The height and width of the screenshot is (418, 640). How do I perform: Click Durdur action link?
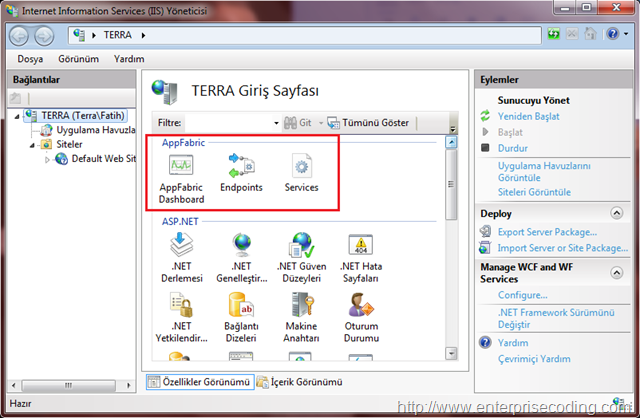pos(513,148)
